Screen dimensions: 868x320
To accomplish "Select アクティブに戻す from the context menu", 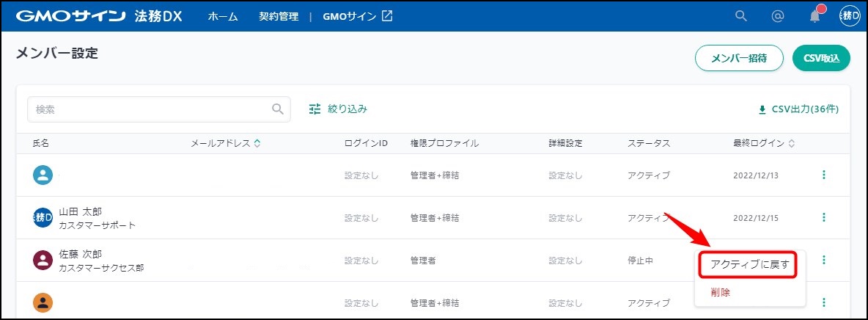I will (x=749, y=264).
